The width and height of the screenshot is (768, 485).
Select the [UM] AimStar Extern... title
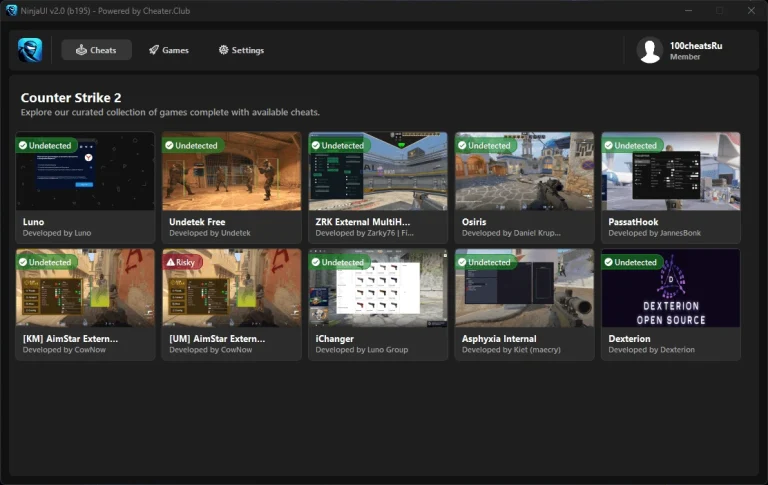(x=217, y=339)
